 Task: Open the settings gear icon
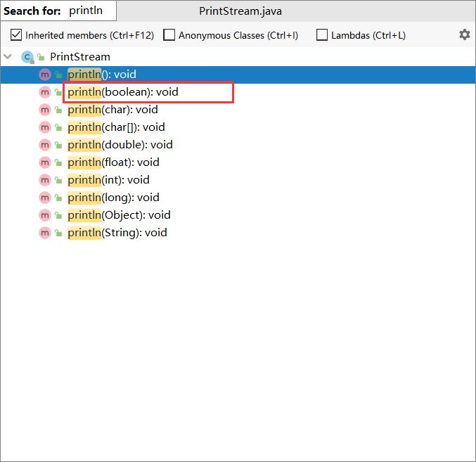click(x=465, y=34)
